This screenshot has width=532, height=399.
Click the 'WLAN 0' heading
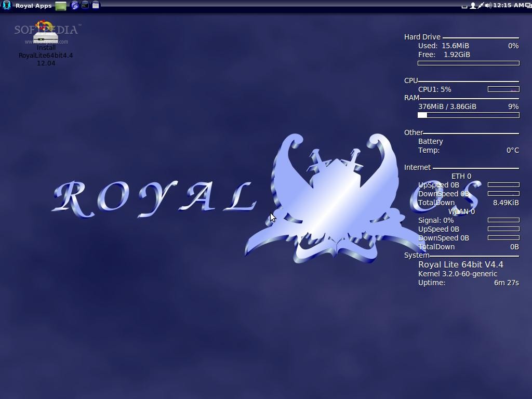pyautogui.click(x=461, y=212)
